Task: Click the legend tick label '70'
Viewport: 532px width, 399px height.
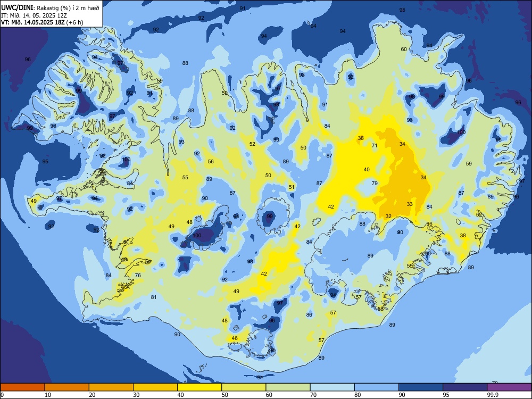Action: click(x=314, y=395)
